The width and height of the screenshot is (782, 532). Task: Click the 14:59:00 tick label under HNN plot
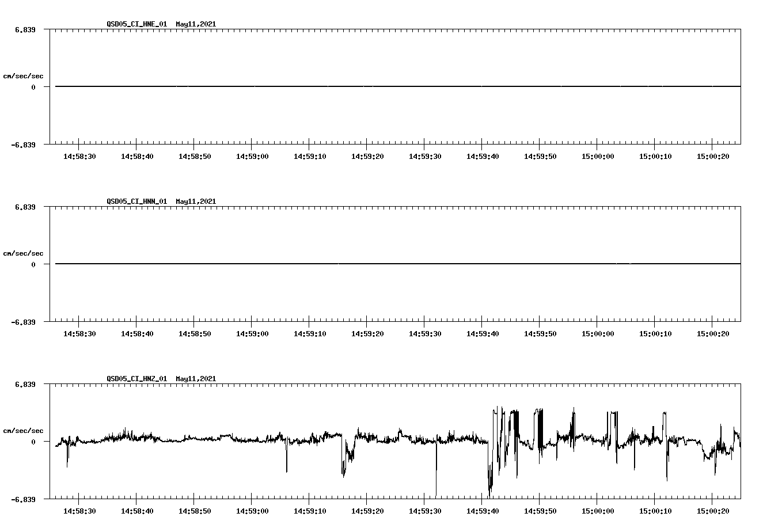pyautogui.click(x=252, y=332)
